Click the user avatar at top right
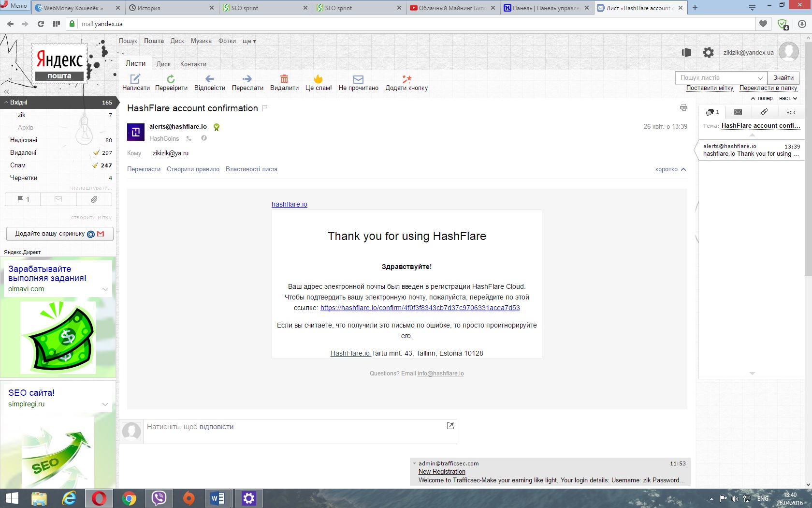 [x=789, y=51]
